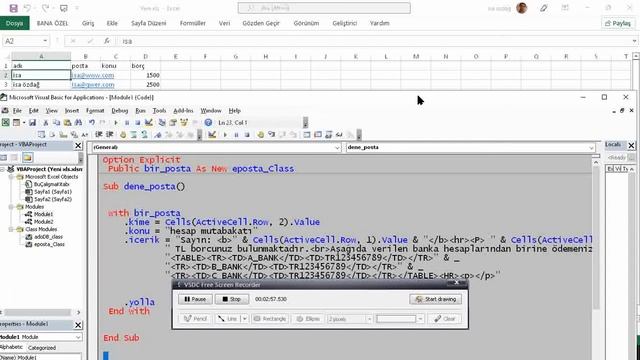Open Immediate Window from Debug toolbar
The height and width of the screenshot is (360, 640).
[318, 134]
